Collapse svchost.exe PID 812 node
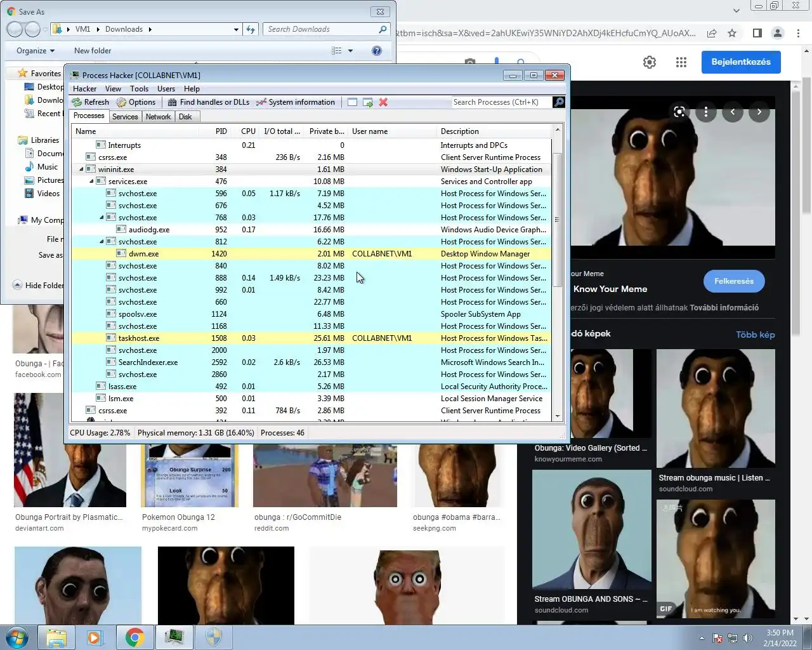The width and height of the screenshot is (812, 650). [x=101, y=242]
